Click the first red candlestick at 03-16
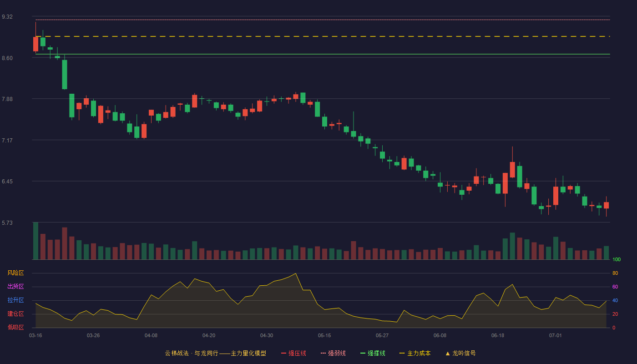637x364 pixels. point(35,44)
